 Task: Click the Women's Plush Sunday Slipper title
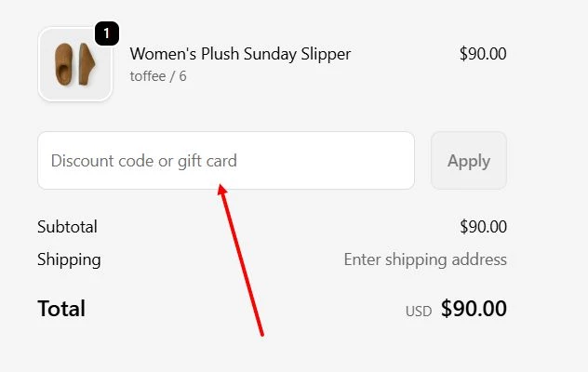pos(240,54)
